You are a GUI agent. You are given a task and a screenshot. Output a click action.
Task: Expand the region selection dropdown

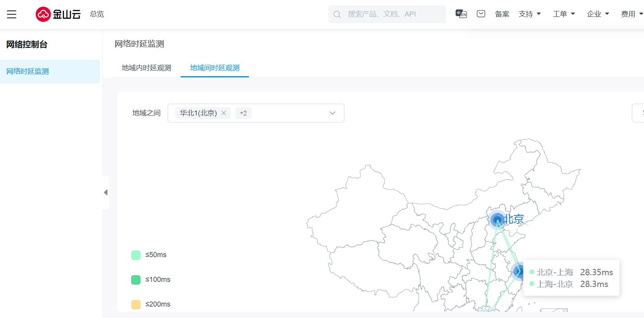tap(332, 113)
